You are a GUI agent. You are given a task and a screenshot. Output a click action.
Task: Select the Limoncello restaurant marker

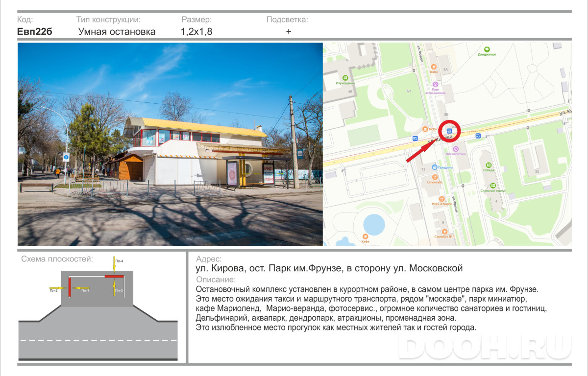point(434,177)
